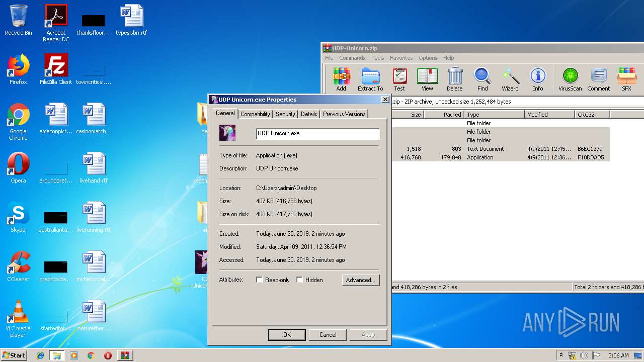Open CCleaner desktop shortcut
Screen dimensions: 644x362
pyautogui.click(x=18, y=266)
